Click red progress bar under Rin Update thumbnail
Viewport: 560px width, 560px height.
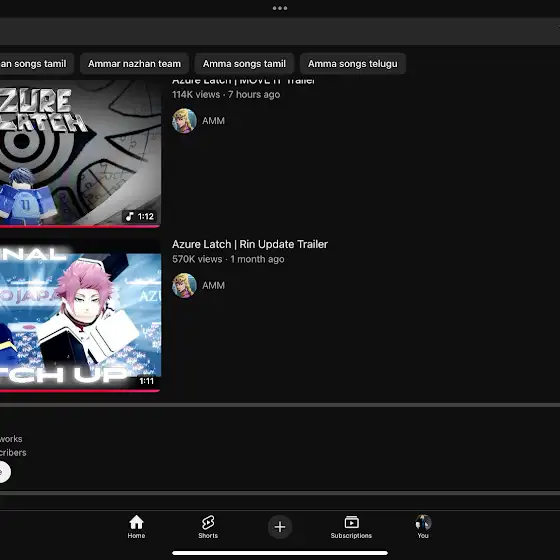tap(80, 391)
